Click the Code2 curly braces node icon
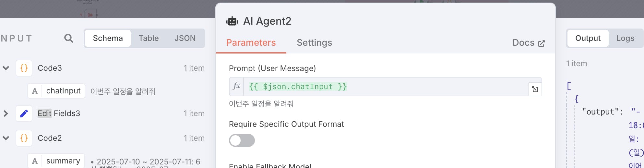 24,138
